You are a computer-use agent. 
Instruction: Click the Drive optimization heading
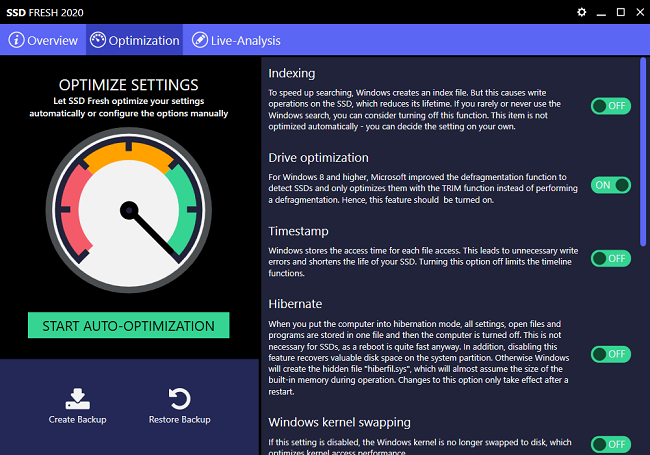318,158
